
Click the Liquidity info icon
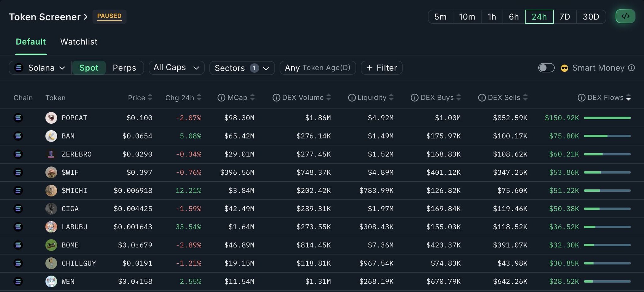tap(352, 98)
